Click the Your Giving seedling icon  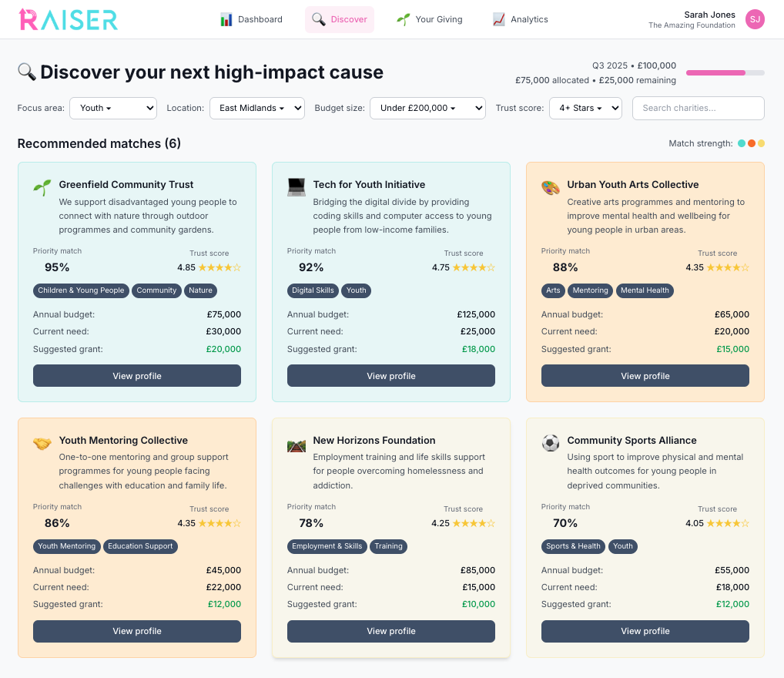tap(403, 19)
